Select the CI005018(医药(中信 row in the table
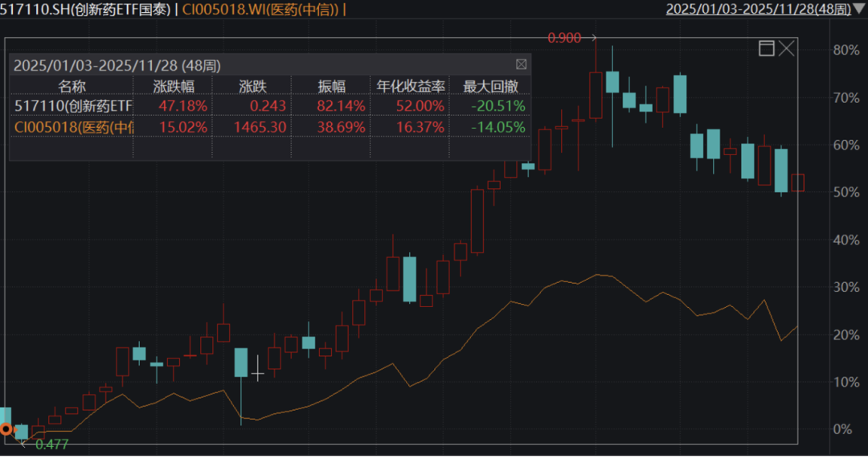The width and height of the screenshot is (868, 459). coord(73,126)
